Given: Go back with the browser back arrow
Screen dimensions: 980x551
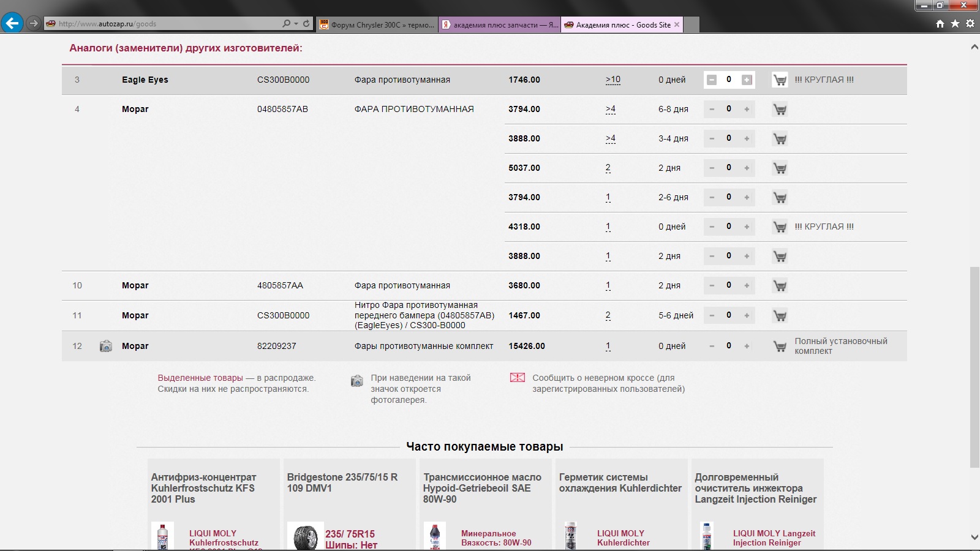Looking at the screenshot, I should click(x=12, y=23).
